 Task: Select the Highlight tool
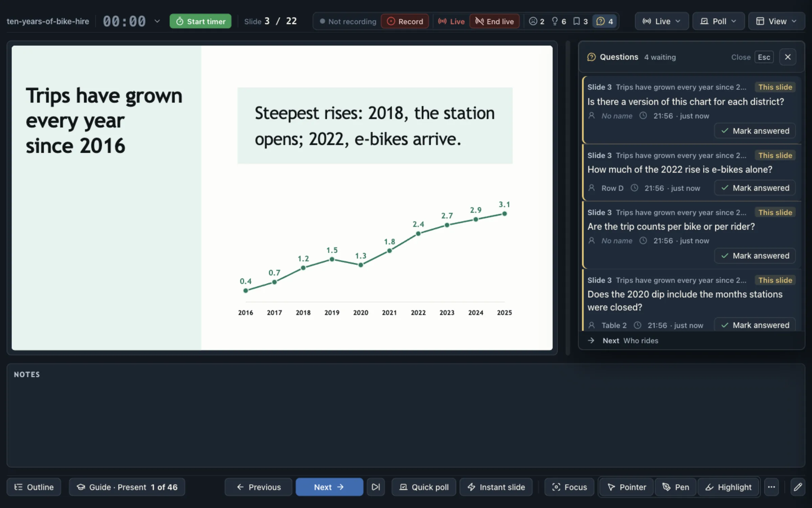728,487
